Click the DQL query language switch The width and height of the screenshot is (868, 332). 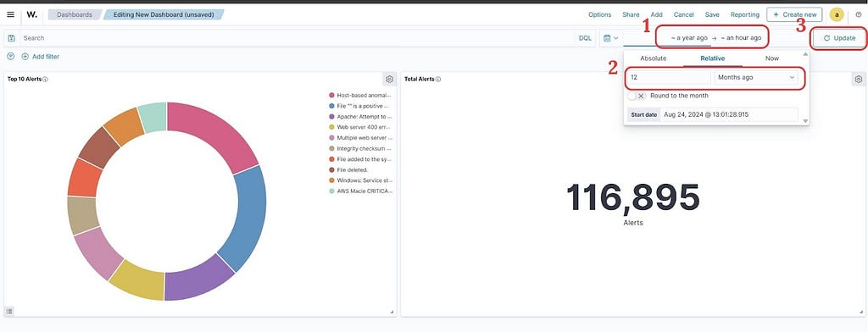click(585, 38)
